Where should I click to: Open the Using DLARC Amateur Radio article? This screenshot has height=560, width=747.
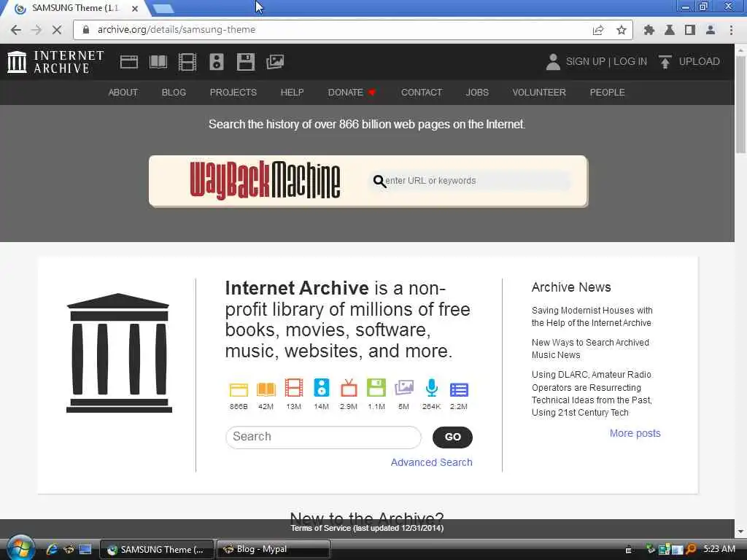tap(592, 394)
